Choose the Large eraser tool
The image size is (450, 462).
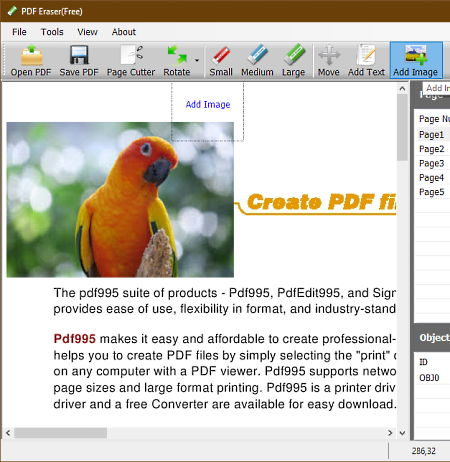tap(293, 61)
